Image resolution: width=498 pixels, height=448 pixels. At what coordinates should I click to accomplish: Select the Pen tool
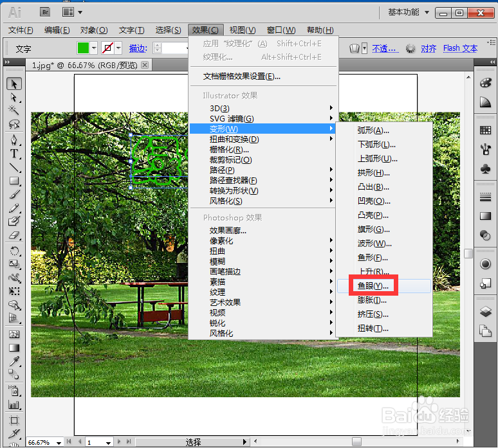14,140
